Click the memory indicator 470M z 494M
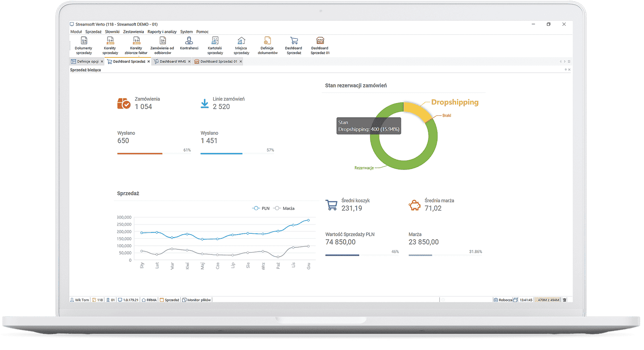 548,300
